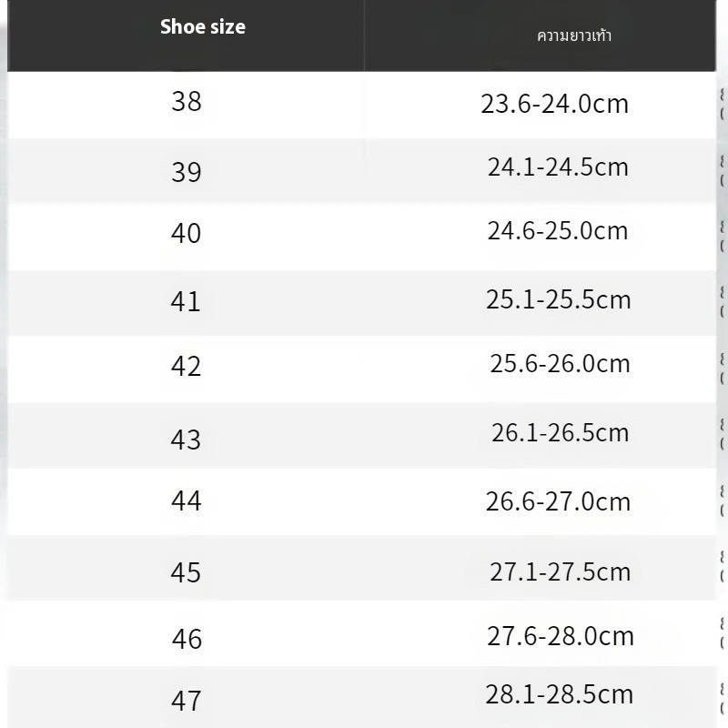Click the Thai foot length column header
The width and height of the screenshot is (728, 728).
tap(573, 36)
